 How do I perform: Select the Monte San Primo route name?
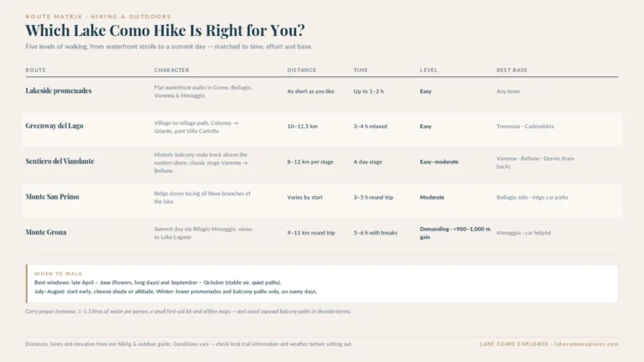[x=52, y=197]
